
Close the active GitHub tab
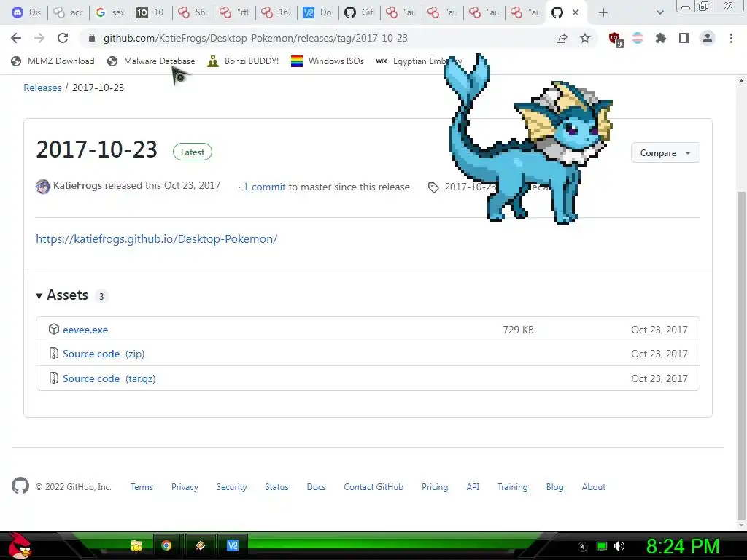coord(576,12)
